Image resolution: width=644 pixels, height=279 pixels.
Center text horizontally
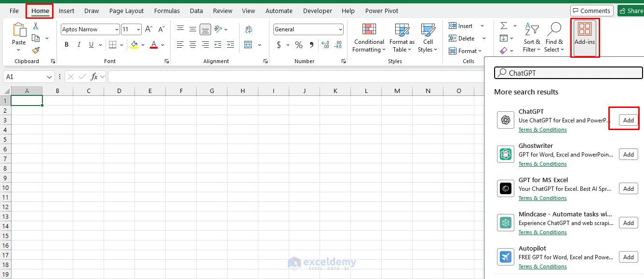point(193,45)
